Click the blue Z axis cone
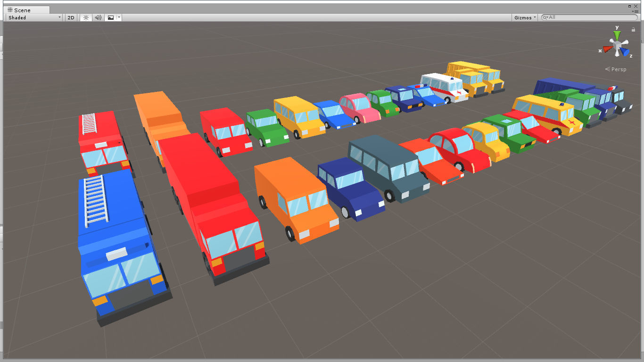644x362 pixels. (x=625, y=52)
